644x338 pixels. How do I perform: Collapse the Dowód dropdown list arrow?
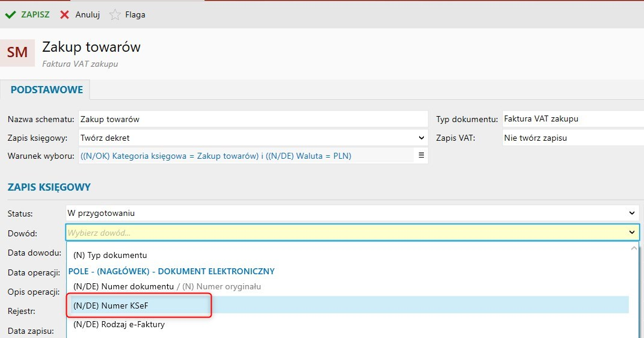pos(631,232)
